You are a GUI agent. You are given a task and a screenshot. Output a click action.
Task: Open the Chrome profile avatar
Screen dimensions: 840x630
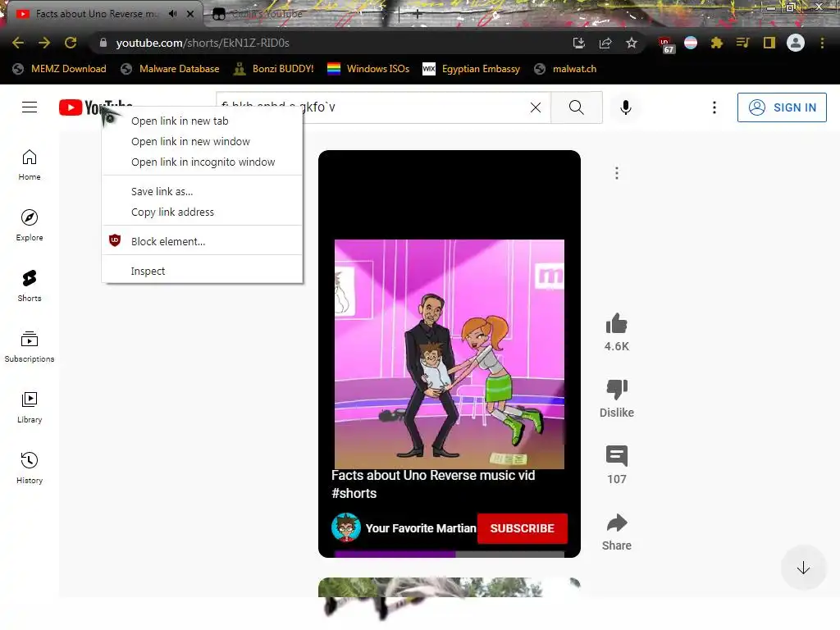[795, 43]
